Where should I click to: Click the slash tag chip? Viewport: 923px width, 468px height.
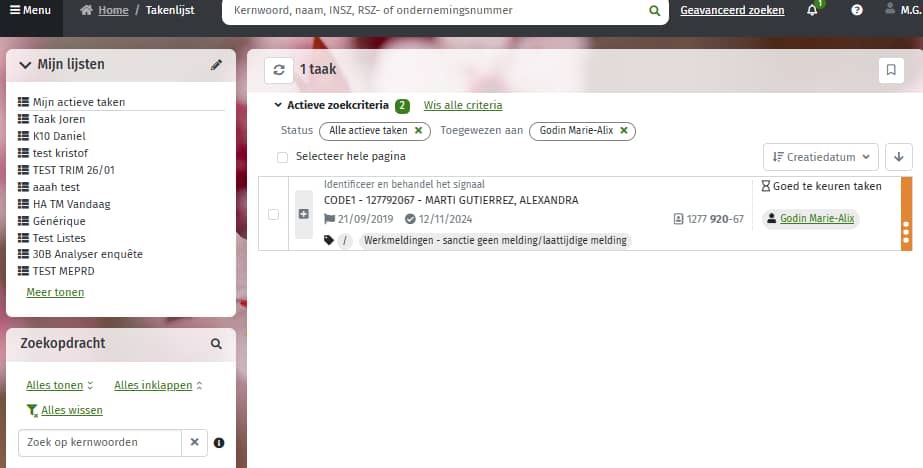coord(345,240)
